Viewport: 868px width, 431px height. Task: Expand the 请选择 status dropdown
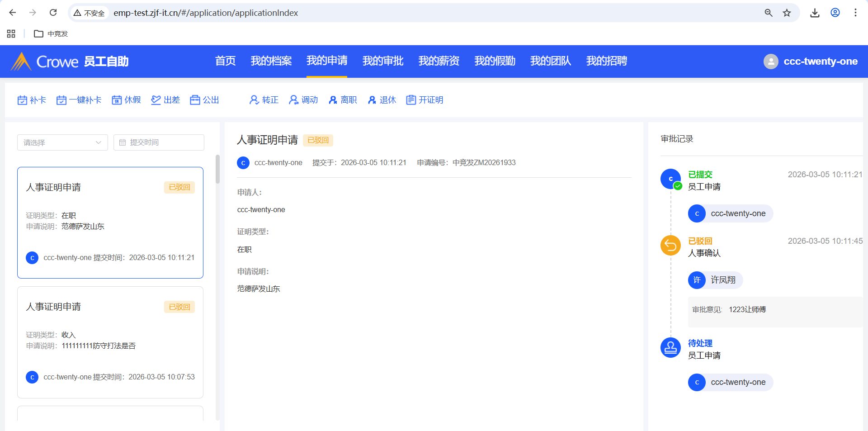[62, 142]
